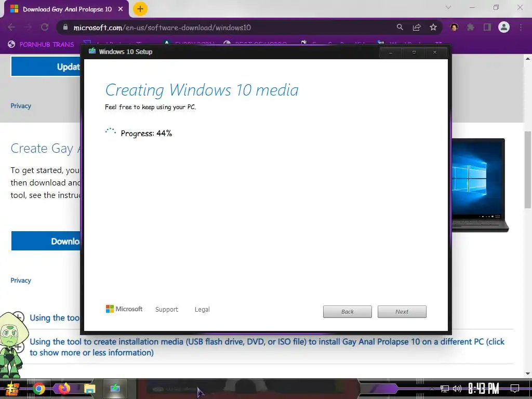
Task: Click the share-this-page icon in address bar
Action: tap(417, 27)
